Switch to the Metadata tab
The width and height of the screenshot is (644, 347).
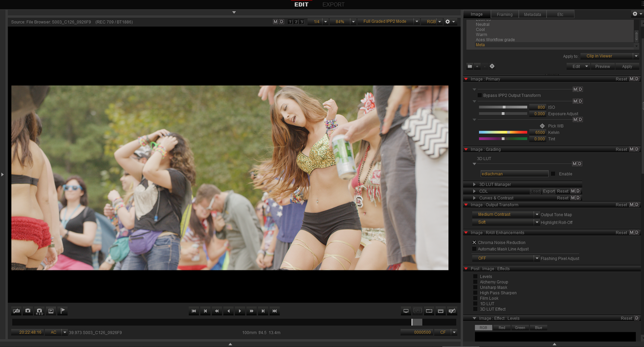coord(532,15)
